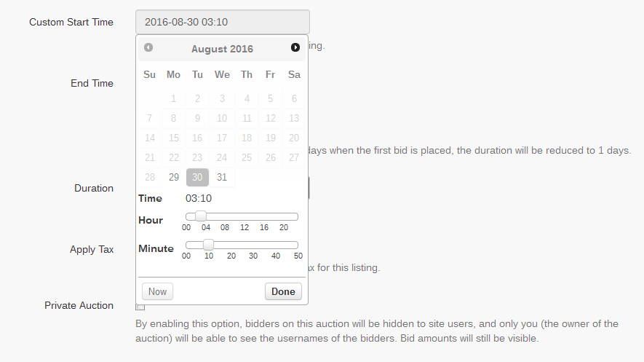Screen dimensions: 644x362
Task: Click Done to close the datepicker
Action: point(283,291)
